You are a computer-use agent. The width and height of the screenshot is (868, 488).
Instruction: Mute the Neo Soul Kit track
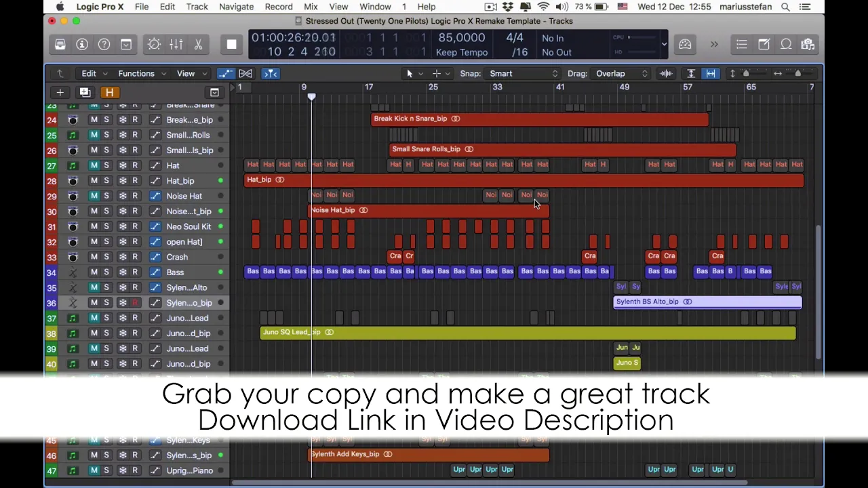coord(94,226)
